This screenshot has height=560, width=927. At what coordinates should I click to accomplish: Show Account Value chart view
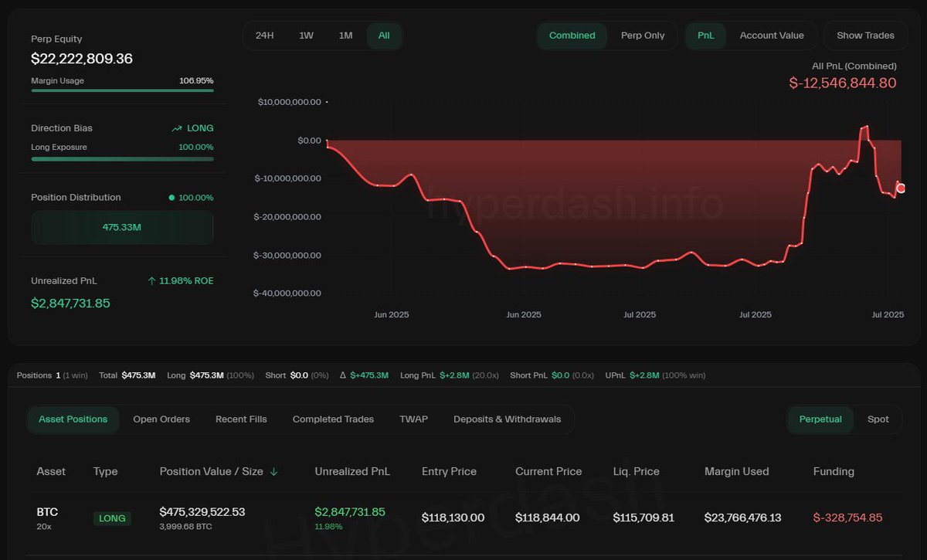point(772,36)
